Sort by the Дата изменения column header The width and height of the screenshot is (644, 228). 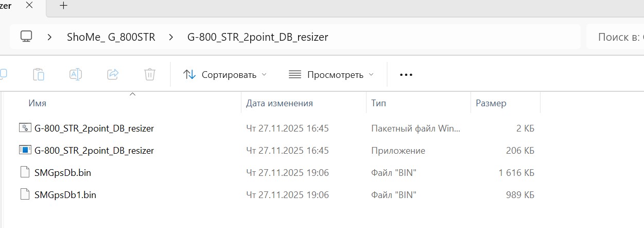click(280, 103)
